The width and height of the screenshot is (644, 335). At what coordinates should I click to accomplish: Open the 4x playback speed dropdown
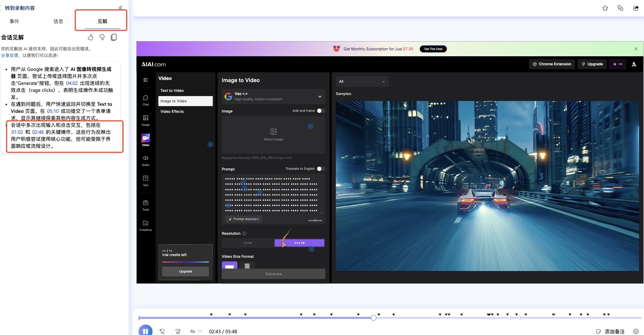click(x=196, y=331)
